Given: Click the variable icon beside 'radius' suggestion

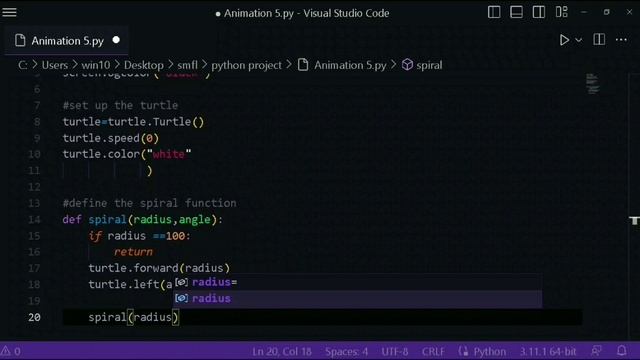Looking at the screenshot, I should point(182,298).
